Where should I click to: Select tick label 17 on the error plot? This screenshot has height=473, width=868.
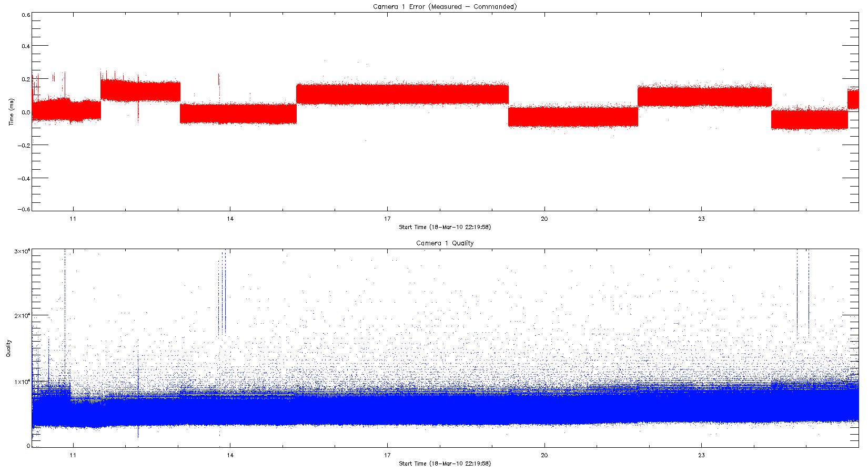[387, 219]
